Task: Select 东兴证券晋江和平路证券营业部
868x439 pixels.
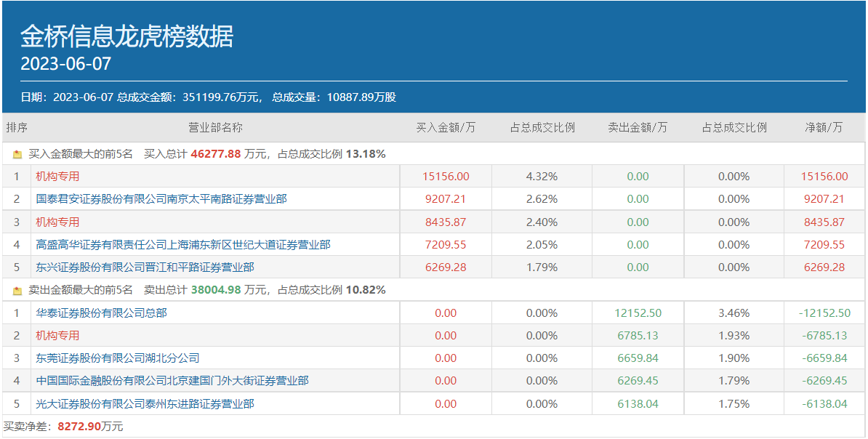Action: [x=145, y=267]
